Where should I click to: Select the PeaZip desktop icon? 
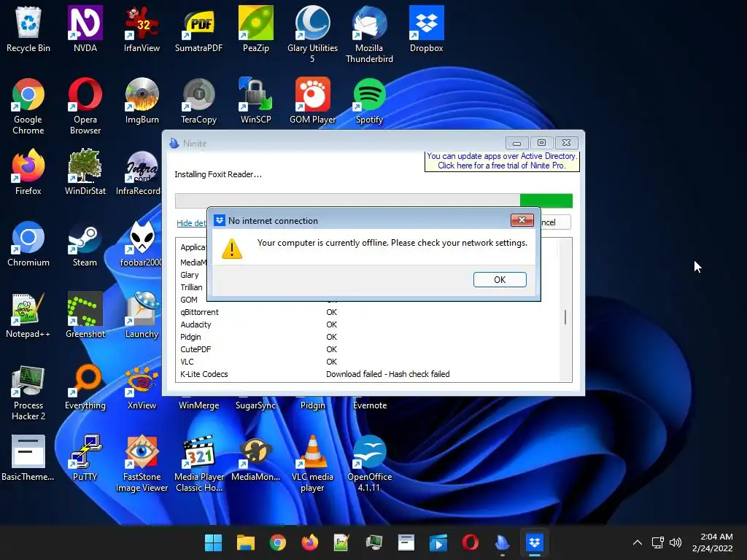coord(256,29)
